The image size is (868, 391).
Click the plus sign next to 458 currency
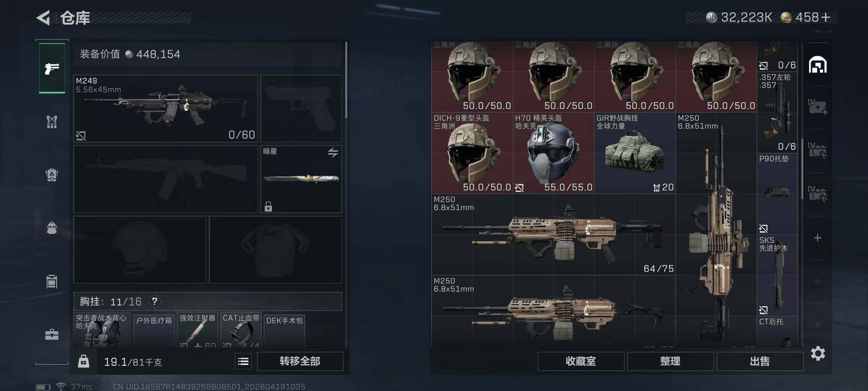825,17
